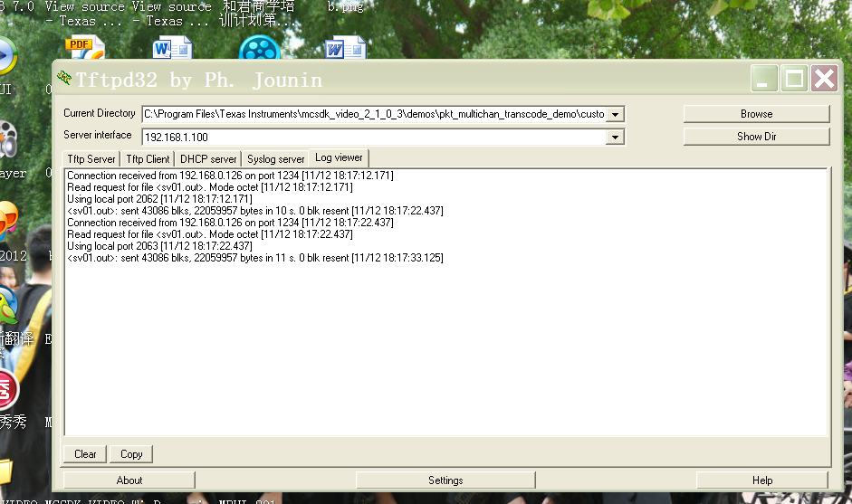Click the Browse button

pyautogui.click(x=756, y=114)
